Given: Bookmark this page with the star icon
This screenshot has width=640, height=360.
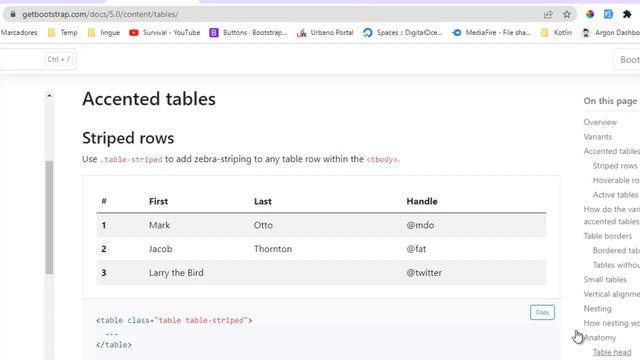Looking at the screenshot, I should [567, 14].
